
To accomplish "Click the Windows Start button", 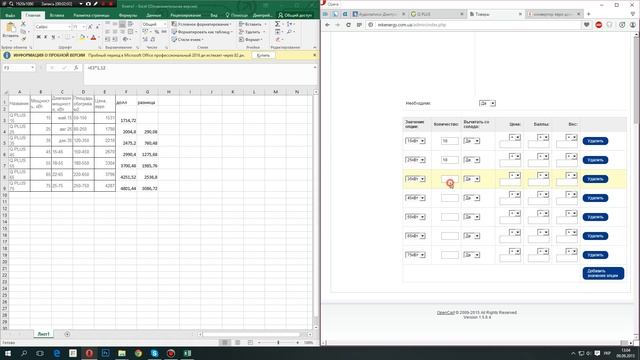I will pos(7,353).
